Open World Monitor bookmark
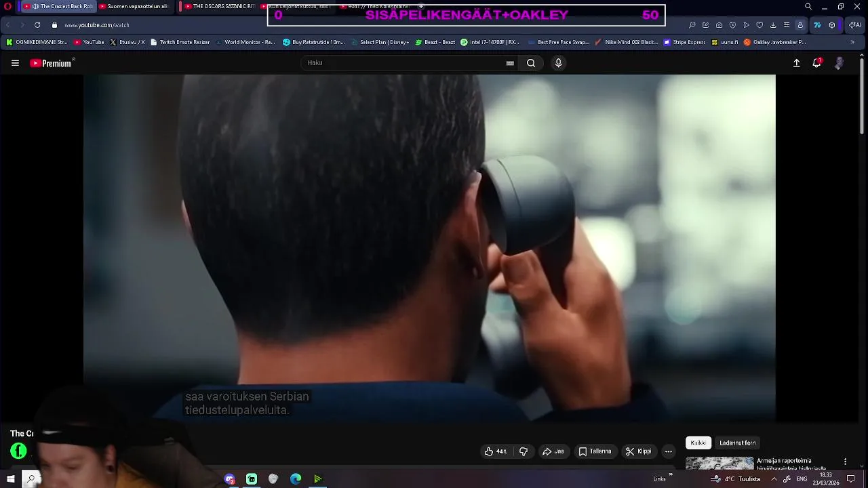The width and height of the screenshot is (868, 488). coord(245,42)
